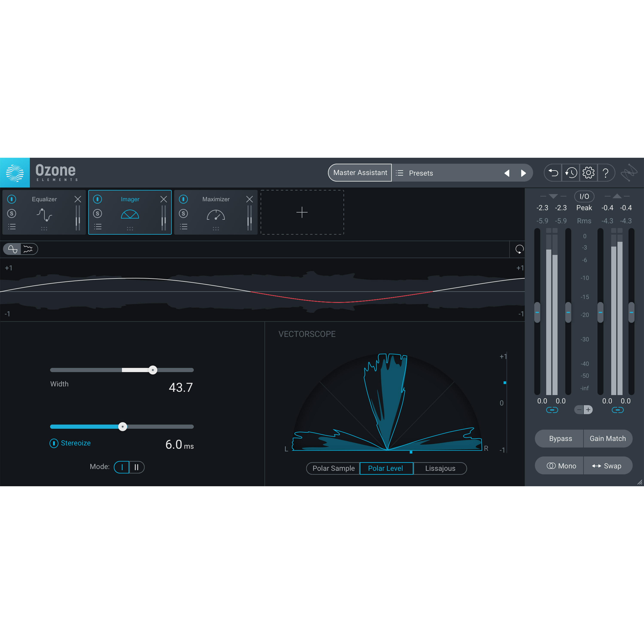Click right output gain fader handle
The image size is (644, 644).
click(631, 312)
